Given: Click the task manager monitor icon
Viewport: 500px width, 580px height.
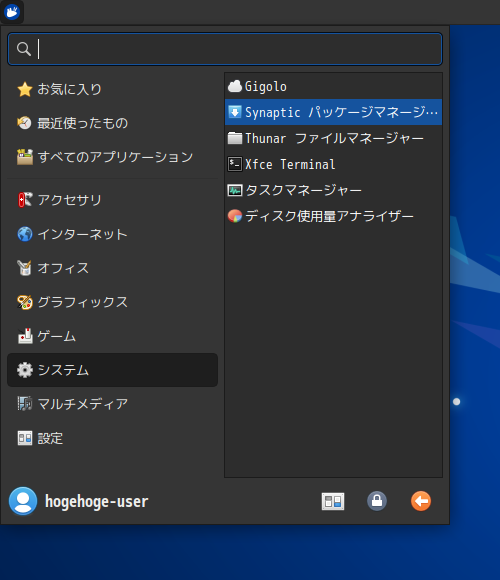Looking at the screenshot, I should point(235,190).
